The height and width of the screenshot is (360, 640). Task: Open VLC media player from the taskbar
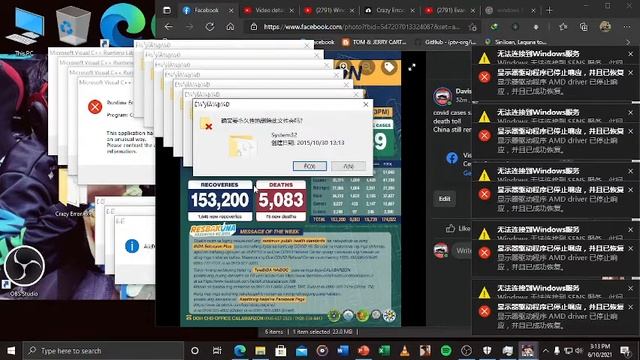[404, 351]
